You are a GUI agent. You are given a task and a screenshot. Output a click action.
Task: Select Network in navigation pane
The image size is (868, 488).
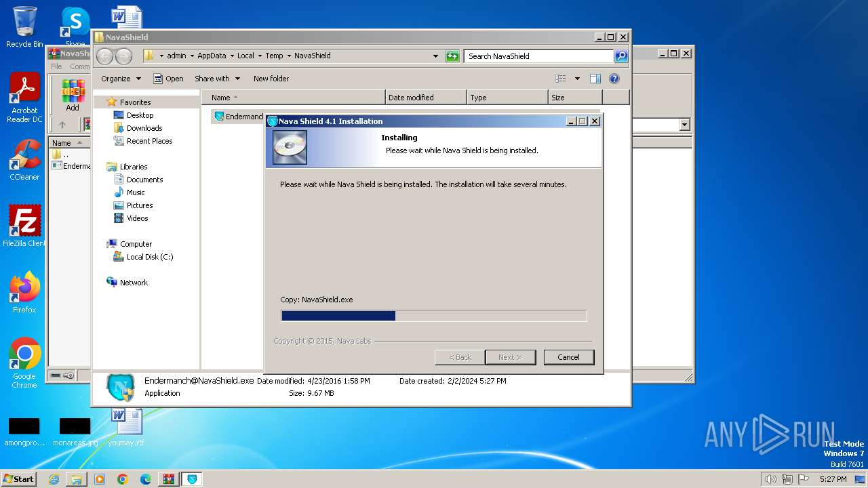coord(134,283)
